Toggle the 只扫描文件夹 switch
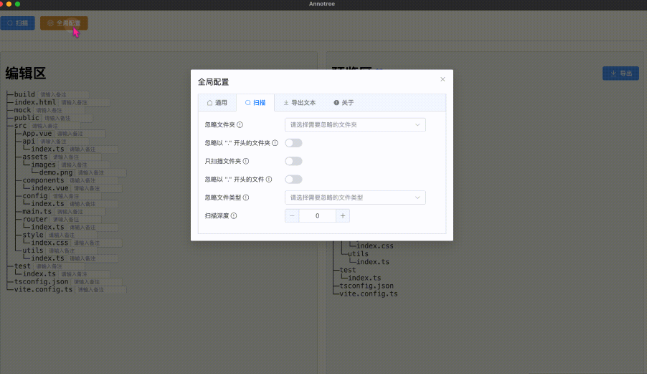This screenshot has height=374, width=647. tap(293, 161)
